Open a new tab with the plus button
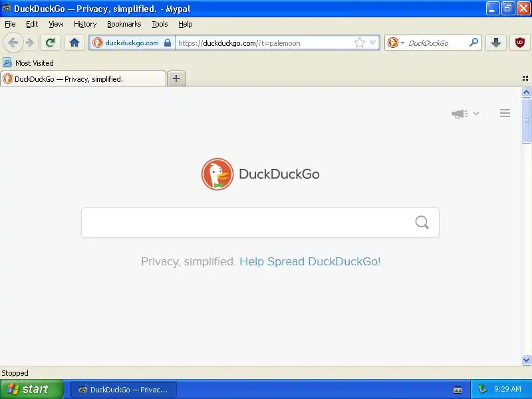Viewport: 532px width, 399px height. tap(176, 78)
